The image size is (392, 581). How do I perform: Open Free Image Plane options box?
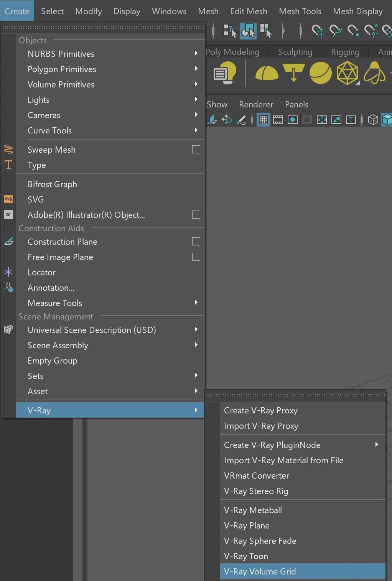point(196,257)
